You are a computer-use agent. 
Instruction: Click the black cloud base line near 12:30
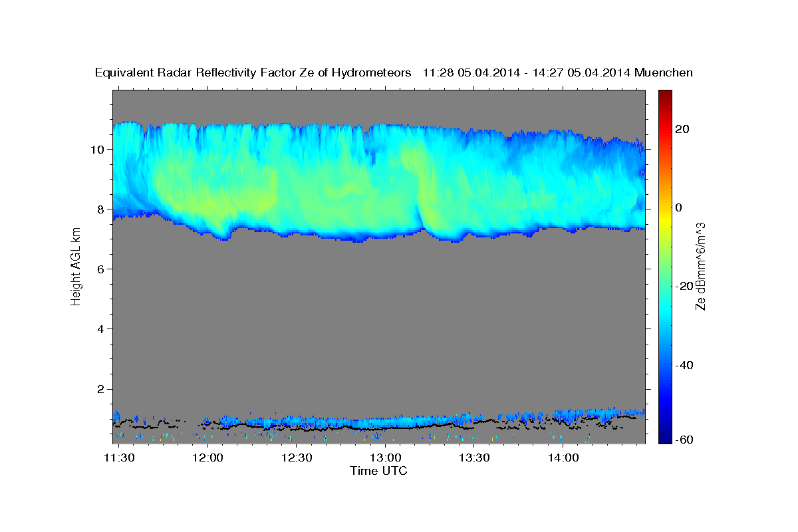[297, 429]
